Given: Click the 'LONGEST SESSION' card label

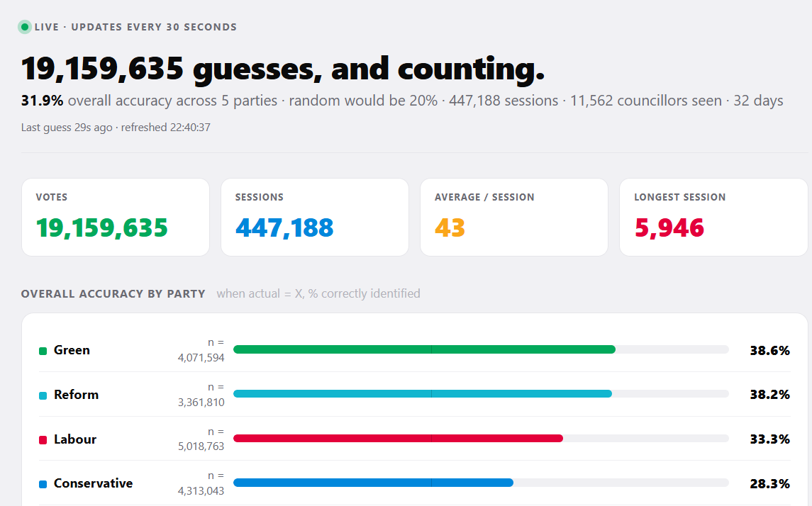Looking at the screenshot, I should click(x=680, y=197).
